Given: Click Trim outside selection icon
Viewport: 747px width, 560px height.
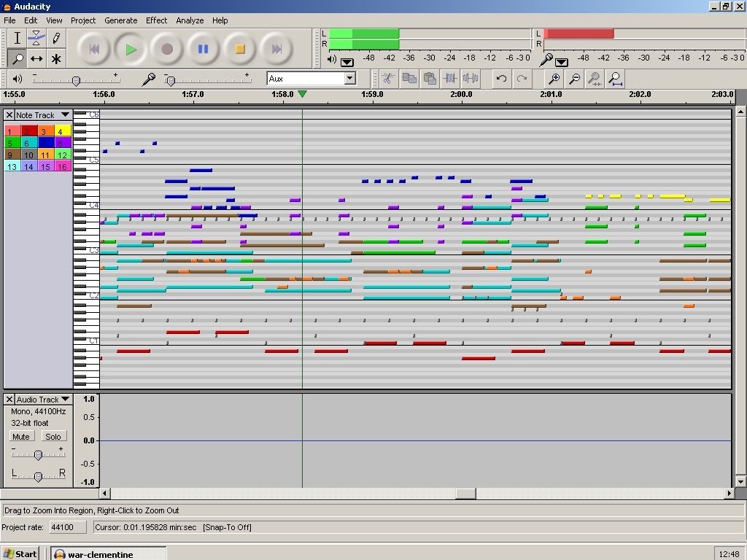Looking at the screenshot, I should pos(449,78).
